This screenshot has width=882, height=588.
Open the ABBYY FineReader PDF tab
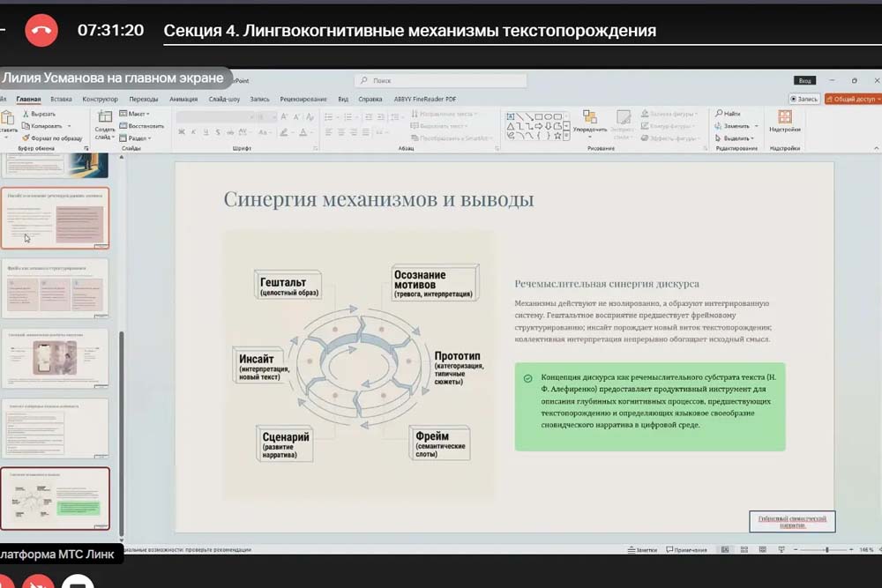tap(425, 99)
